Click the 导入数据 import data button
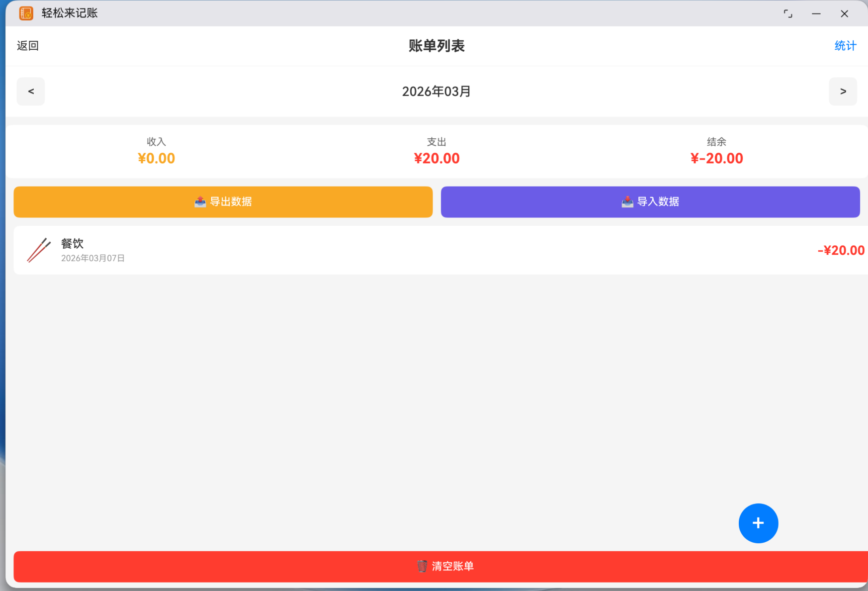 [650, 202]
